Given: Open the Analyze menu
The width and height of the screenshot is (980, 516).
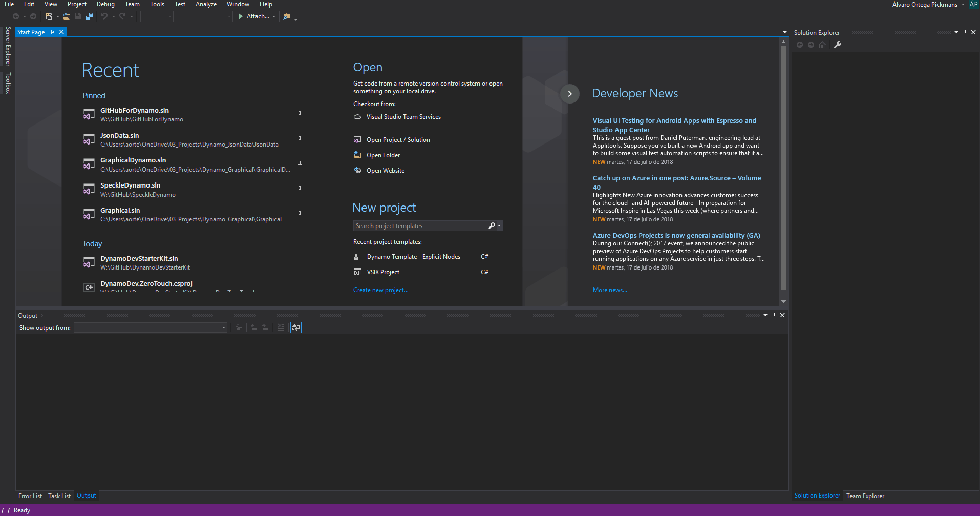Looking at the screenshot, I should point(206,4).
